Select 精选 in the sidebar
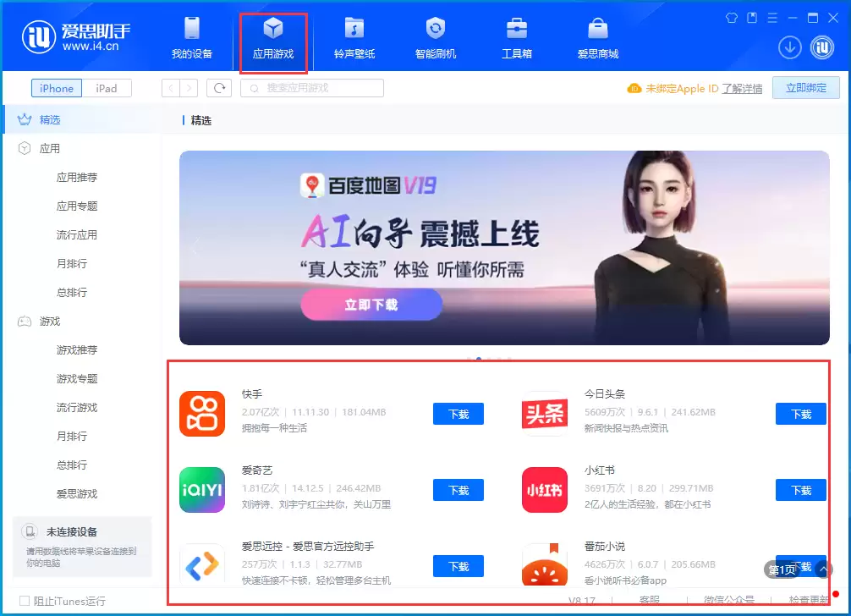The image size is (851, 616). tap(81, 119)
